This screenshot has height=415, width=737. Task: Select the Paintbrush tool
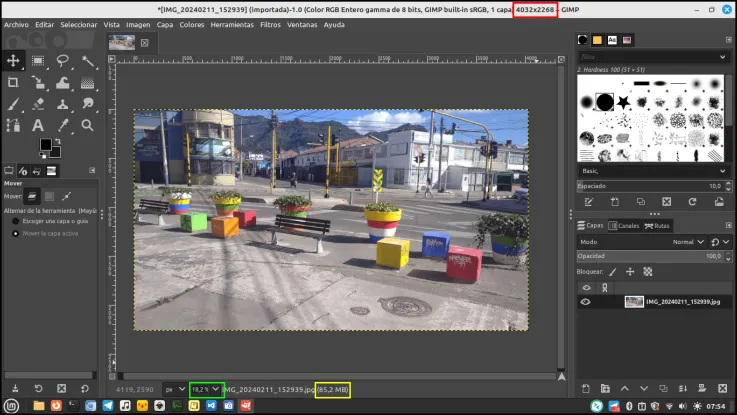coord(13,103)
